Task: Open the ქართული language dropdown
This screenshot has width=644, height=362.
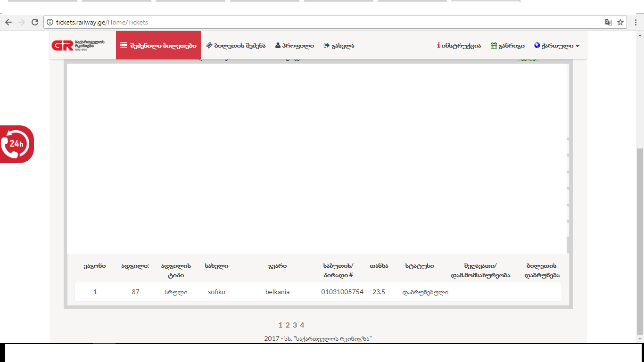Action: pyautogui.click(x=557, y=46)
